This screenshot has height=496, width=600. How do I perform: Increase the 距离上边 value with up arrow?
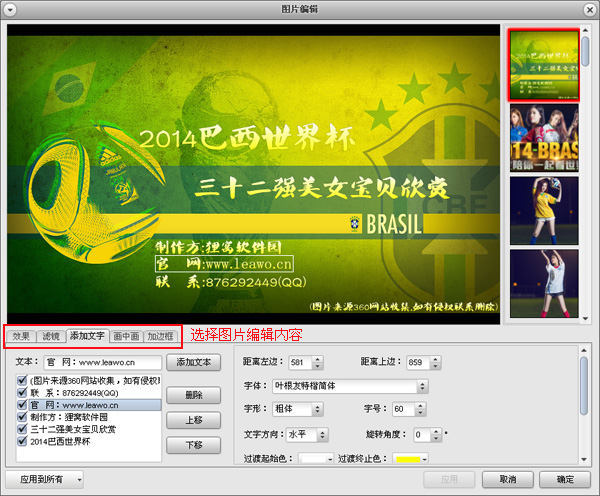pos(435,359)
